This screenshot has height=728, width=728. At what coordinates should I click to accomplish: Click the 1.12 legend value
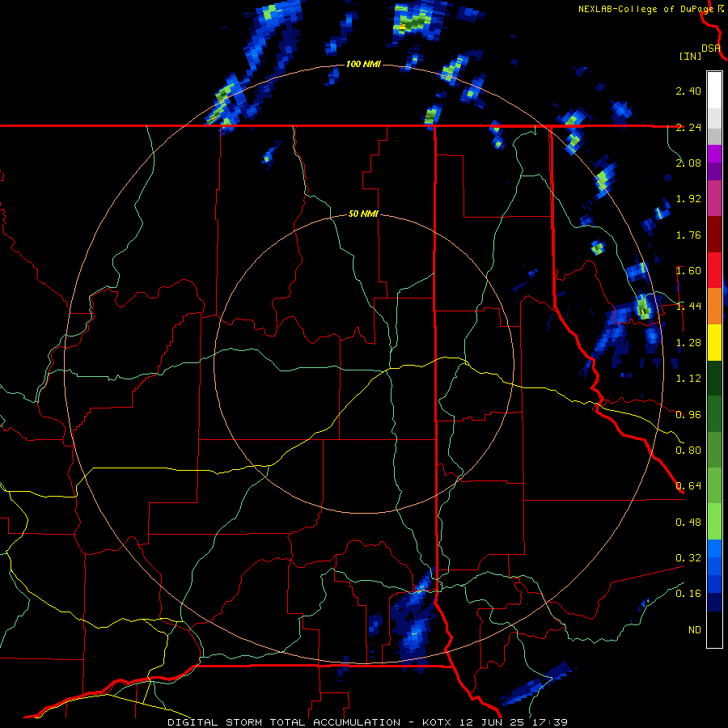click(688, 379)
